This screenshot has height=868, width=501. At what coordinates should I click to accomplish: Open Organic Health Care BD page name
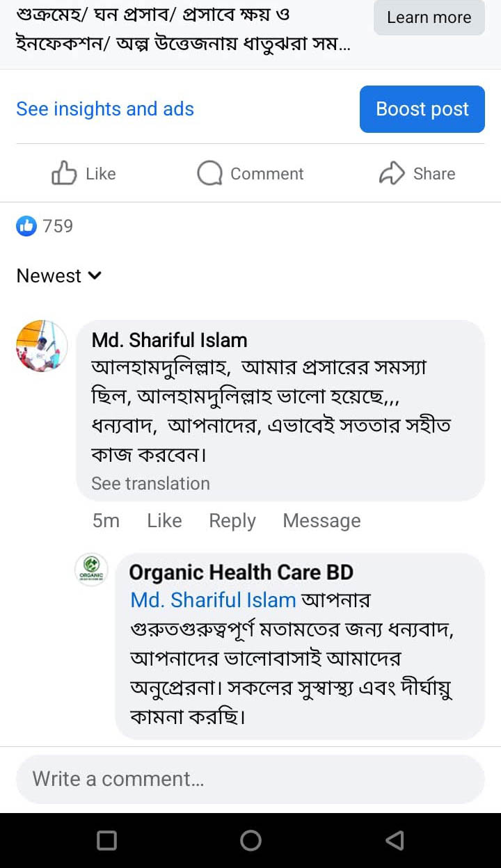pos(241,572)
